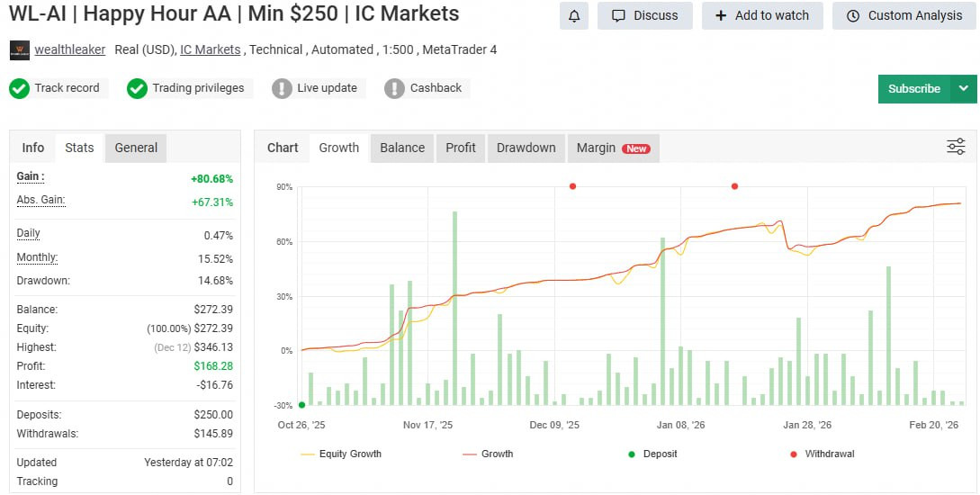The image size is (980, 495).
Task: Click the notification bell icon
Action: click(574, 15)
